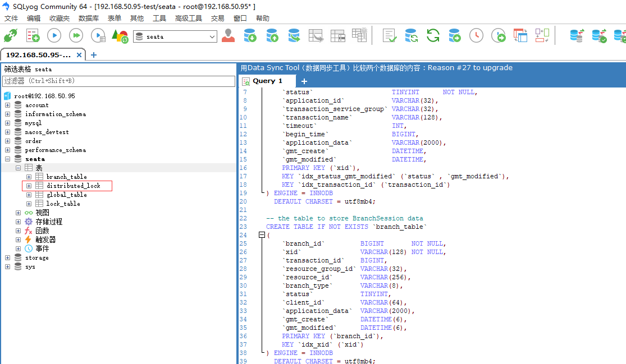Click the database with green arrow icon
Image resolution: width=626 pixels, height=364 pixels.
point(455,35)
